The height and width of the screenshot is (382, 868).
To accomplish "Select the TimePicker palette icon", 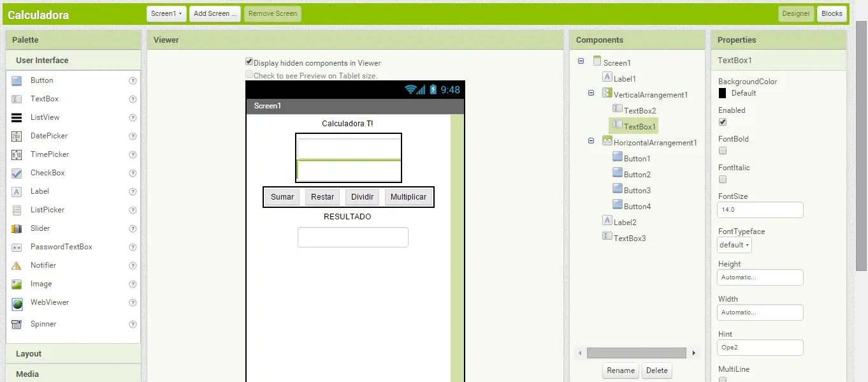I will (17, 155).
